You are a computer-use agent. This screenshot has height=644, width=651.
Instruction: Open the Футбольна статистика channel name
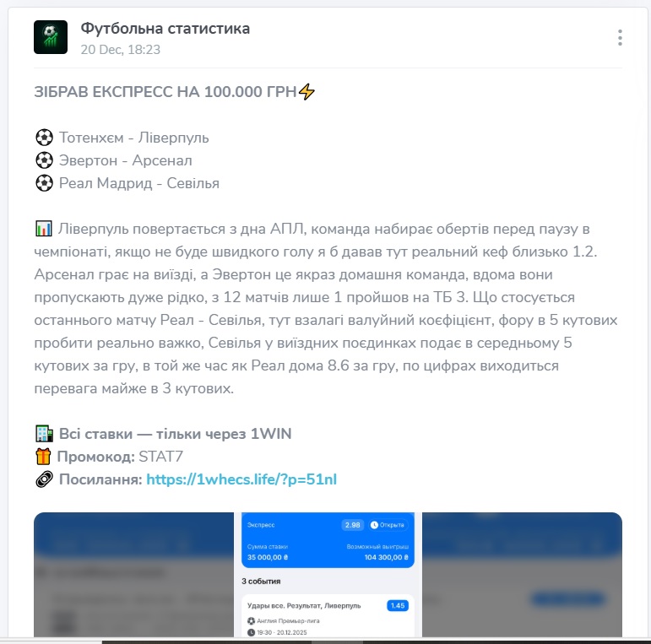tap(165, 29)
